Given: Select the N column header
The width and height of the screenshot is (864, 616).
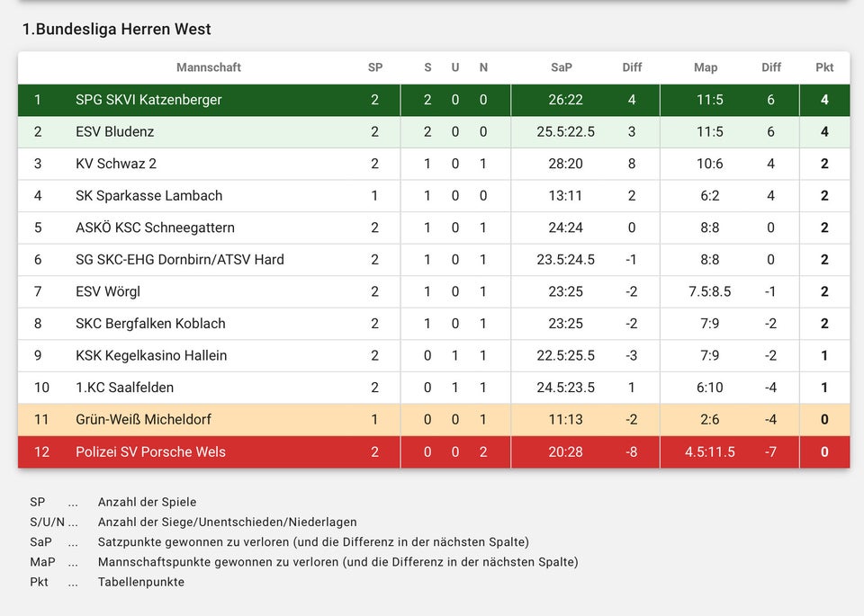Looking at the screenshot, I should pos(483,67).
